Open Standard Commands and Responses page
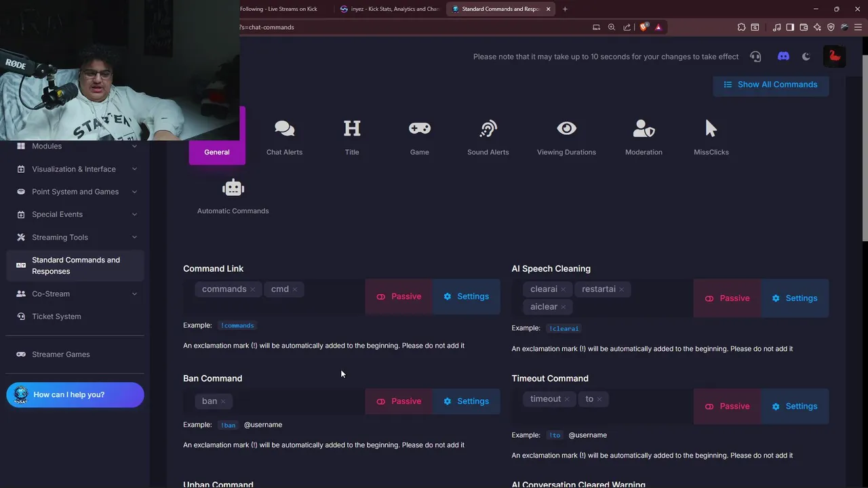The image size is (868, 488). (x=75, y=266)
